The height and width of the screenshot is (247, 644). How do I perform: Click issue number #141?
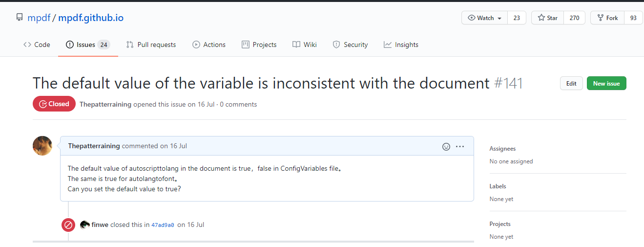click(x=508, y=83)
